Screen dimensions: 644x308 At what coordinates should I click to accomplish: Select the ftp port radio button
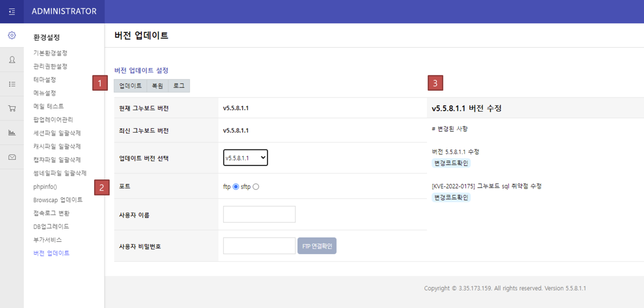point(236,187)
